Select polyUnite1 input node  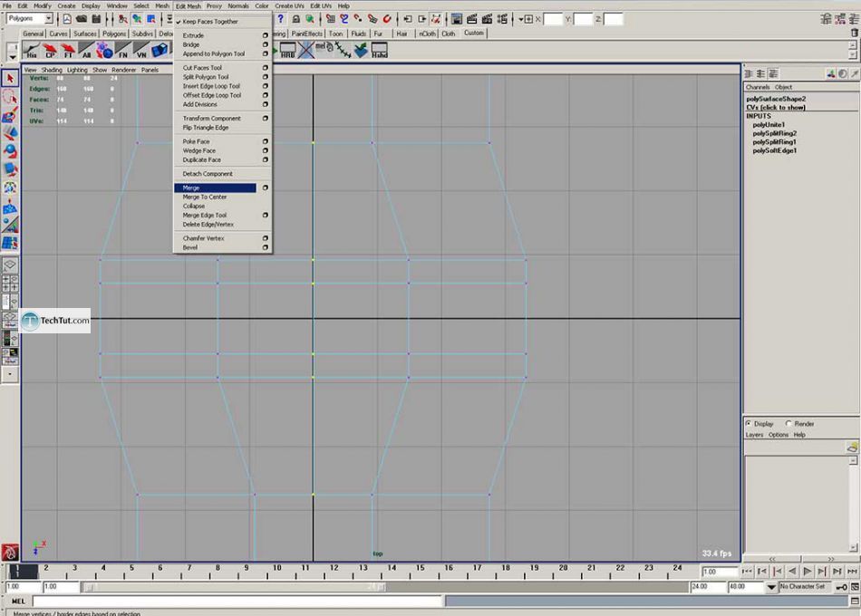(x=769, y=125)
